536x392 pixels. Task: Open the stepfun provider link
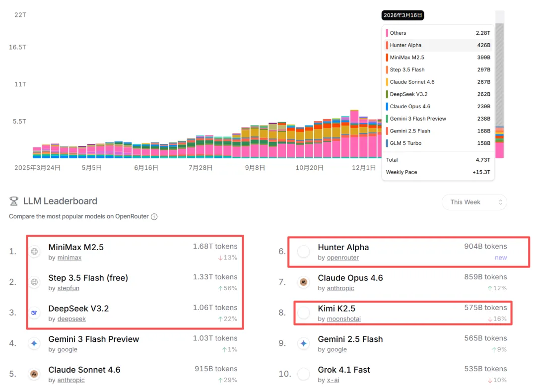click(x=68, y=288)
